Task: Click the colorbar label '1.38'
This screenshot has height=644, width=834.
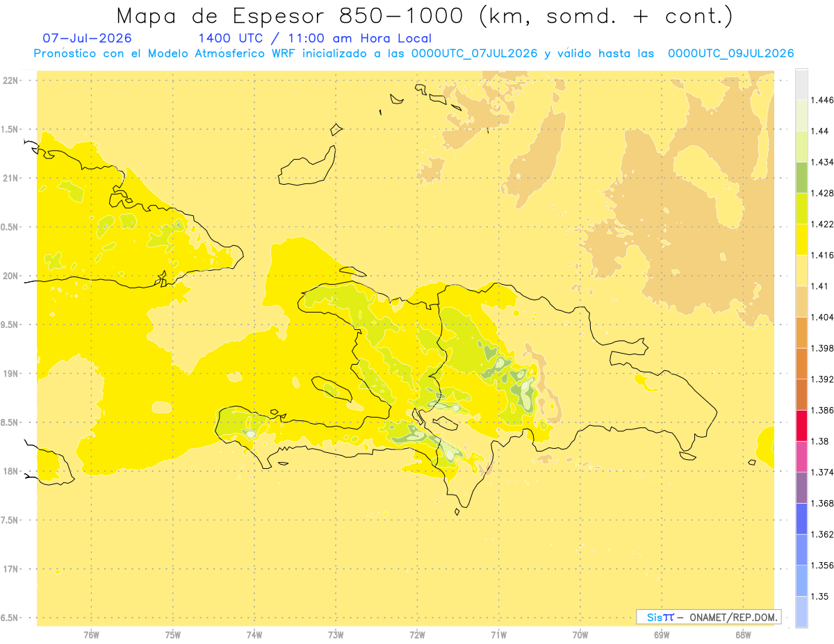Action: [819, 441]
